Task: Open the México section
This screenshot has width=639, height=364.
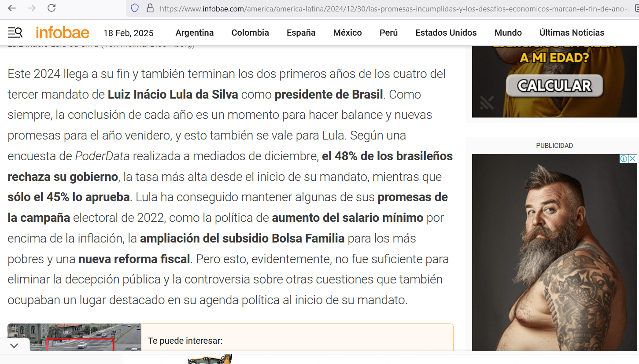Action: click(347, 33)
